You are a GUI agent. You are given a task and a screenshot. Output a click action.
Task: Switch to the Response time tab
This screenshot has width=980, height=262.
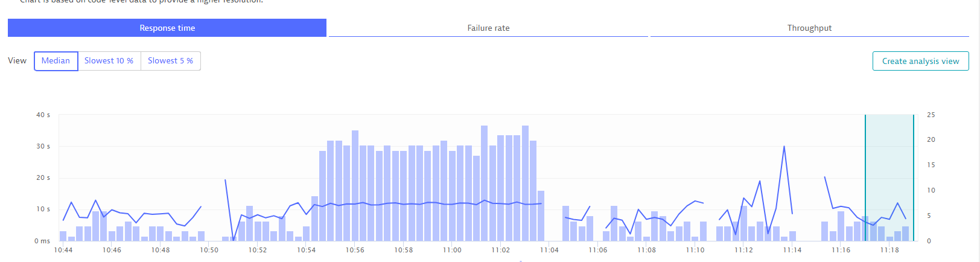coord(167,28)
